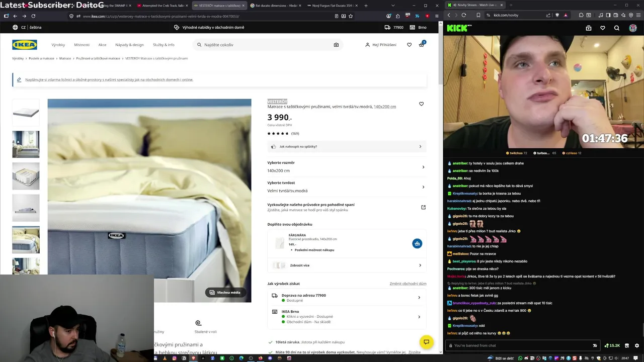
Task: Add VESTERÖY mattress to favorites
Action: [421, 104]
